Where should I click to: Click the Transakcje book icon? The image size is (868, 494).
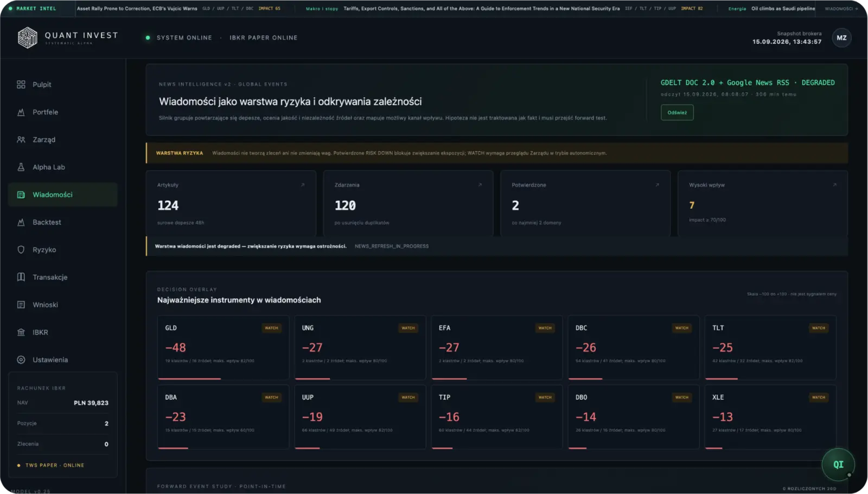point(21,277)
